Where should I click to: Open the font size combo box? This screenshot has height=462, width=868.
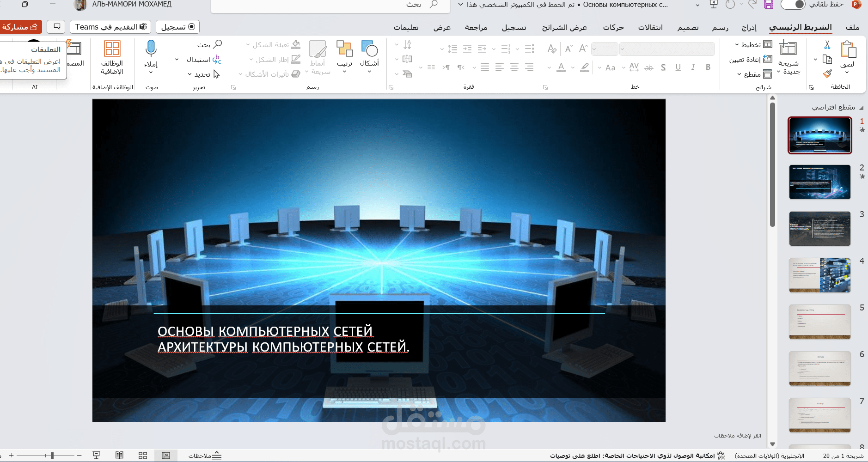click(x=605, y=49)
